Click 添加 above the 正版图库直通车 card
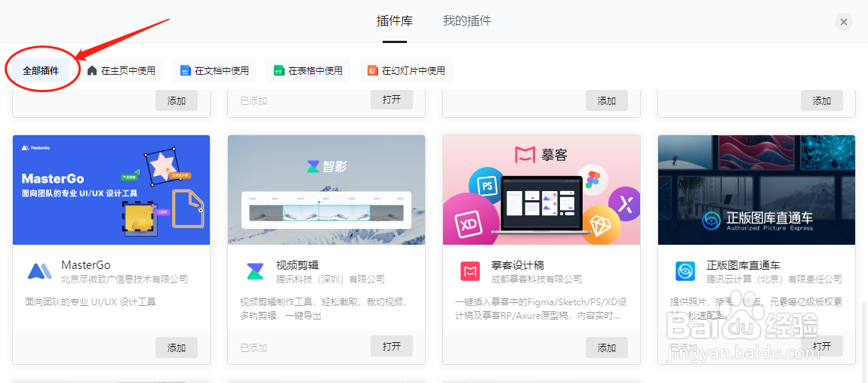The width and height of the screenshot is (868, 383). click(x=822, y=101)
